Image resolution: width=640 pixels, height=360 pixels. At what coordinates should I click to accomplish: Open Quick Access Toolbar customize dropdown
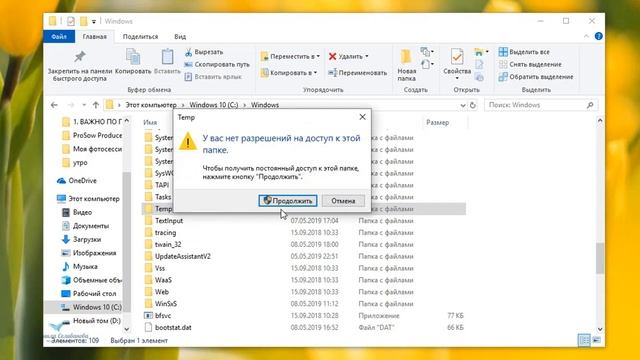coord(93,21)
